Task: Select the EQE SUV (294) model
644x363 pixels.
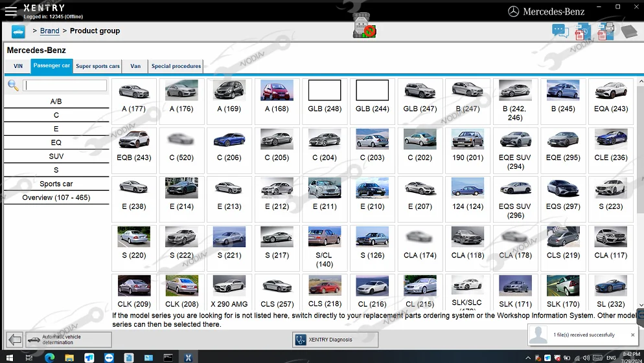Action: 516,150
